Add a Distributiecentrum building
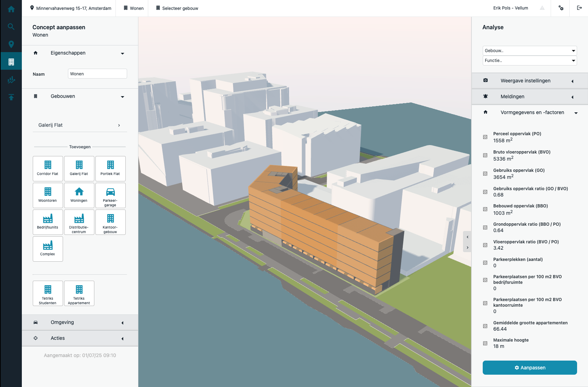This screenshot has width=588, height=387. coord(79,222)
